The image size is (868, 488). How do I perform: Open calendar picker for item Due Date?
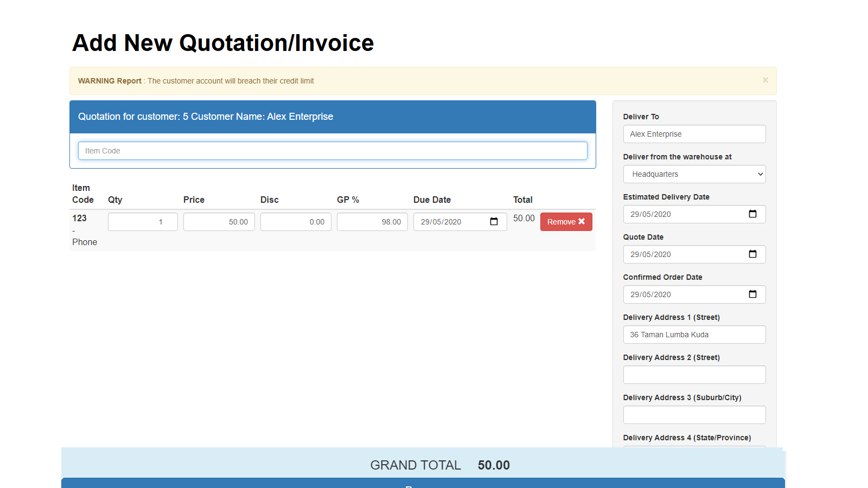click(494, 222)
